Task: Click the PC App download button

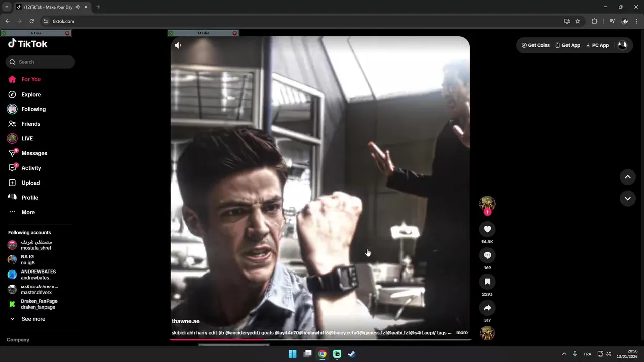Action: (597, 45)
